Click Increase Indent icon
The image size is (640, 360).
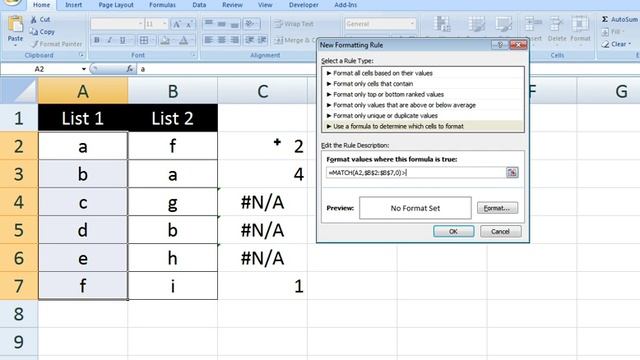[262, 40]
